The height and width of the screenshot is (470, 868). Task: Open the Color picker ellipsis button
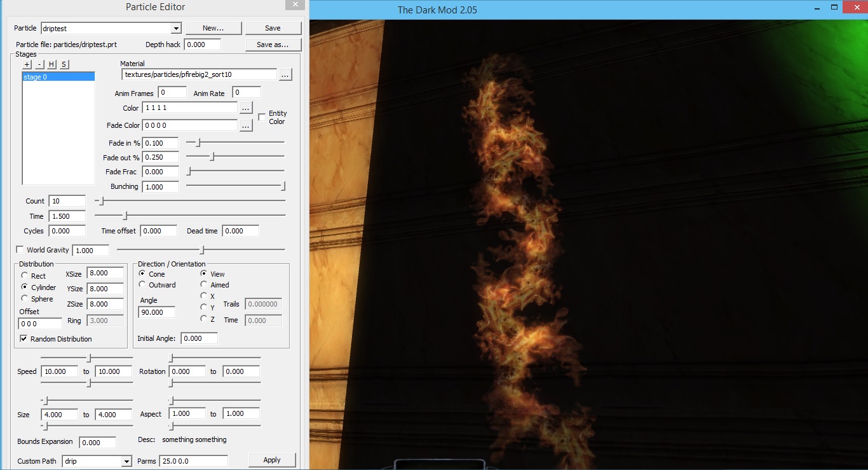click(246, 108)
